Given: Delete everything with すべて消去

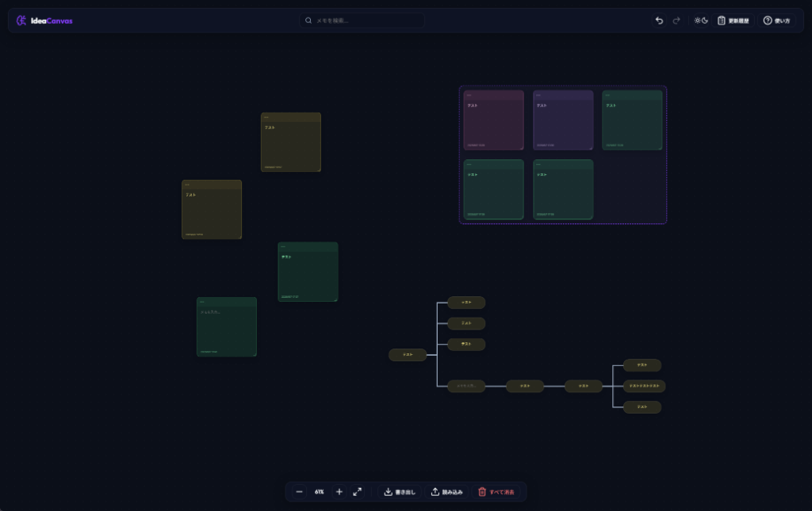Looking at the screenshot, I should (496, 492).
